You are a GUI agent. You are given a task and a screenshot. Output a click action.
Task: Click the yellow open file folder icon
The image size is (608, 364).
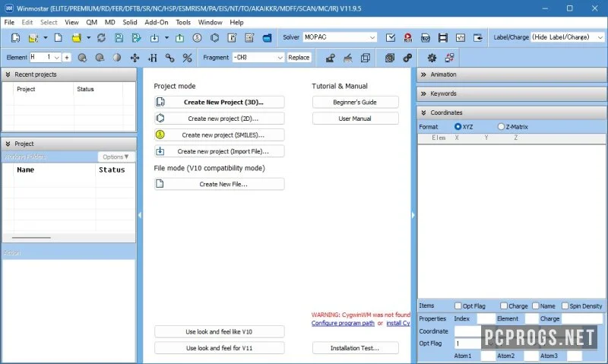(77, 37)
